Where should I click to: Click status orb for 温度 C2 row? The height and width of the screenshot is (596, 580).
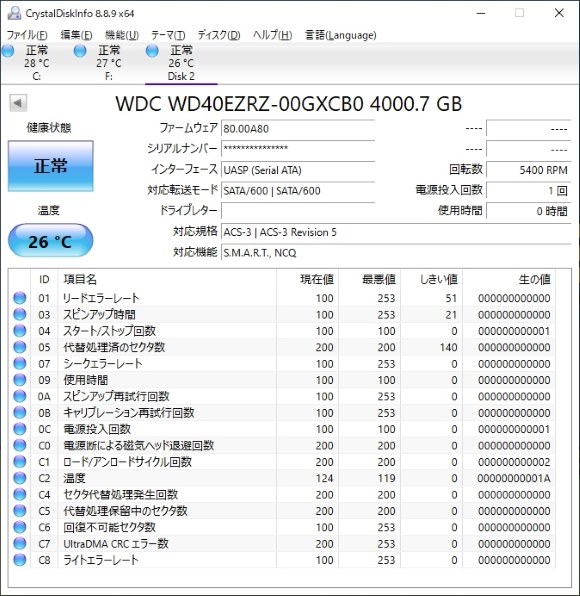(19, 478)
